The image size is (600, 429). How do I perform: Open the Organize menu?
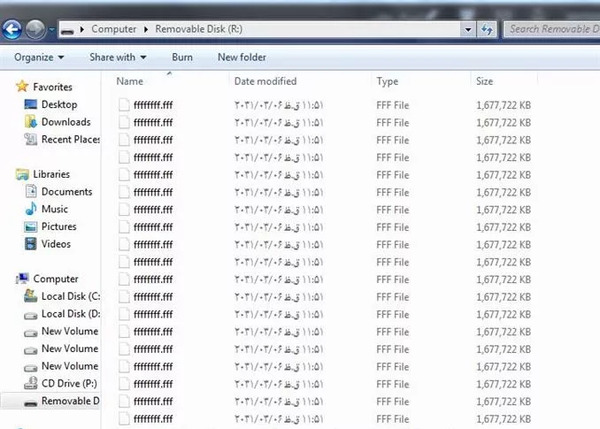tap(39, 57)
